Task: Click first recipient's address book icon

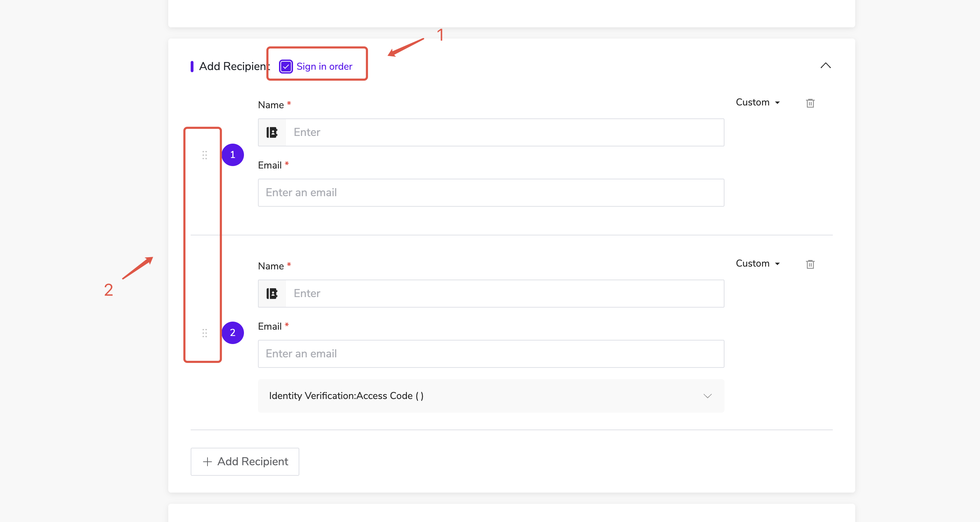Action: pyautogui.click(x=272, y=132)
